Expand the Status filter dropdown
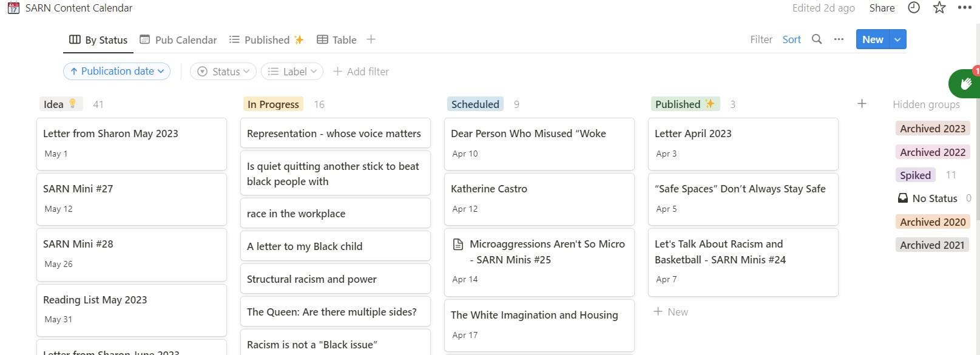980x355 pixels. pos(224,72)
